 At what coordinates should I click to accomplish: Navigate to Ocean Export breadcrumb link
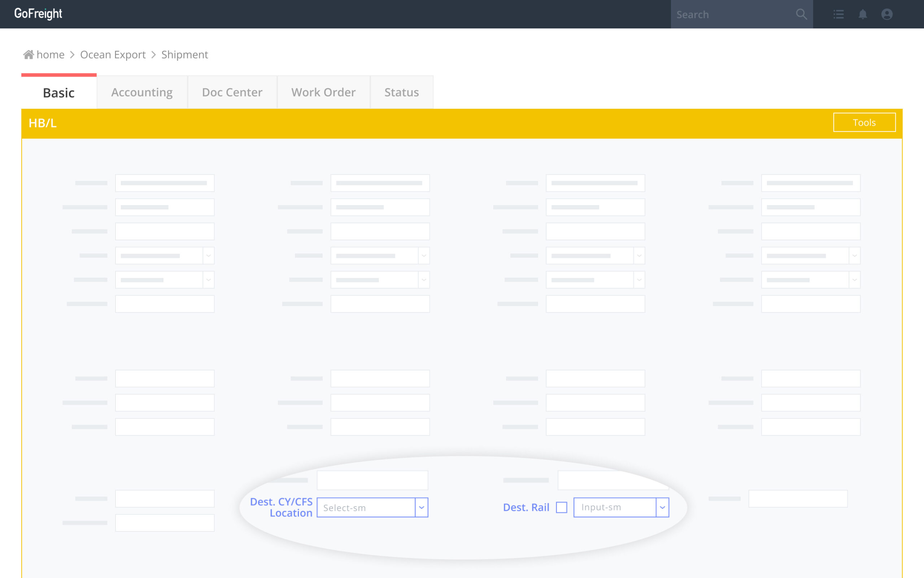pos(113,55)
